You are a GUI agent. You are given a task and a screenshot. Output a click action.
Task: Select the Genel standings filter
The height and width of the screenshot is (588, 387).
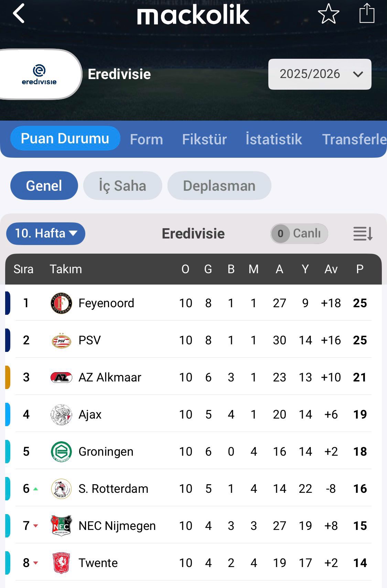[x=44, y=186]
